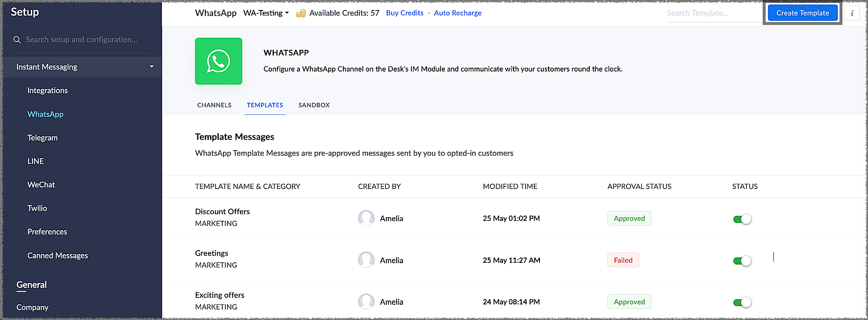The height and width of the screenshot is (320, 868).
Task: Click Amelia's avatar in Greetings row
Action: click(366, 260)
